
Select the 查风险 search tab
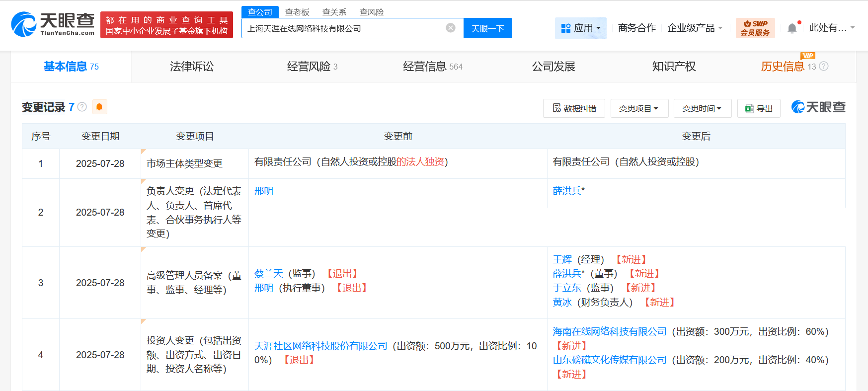coord(372,12)
